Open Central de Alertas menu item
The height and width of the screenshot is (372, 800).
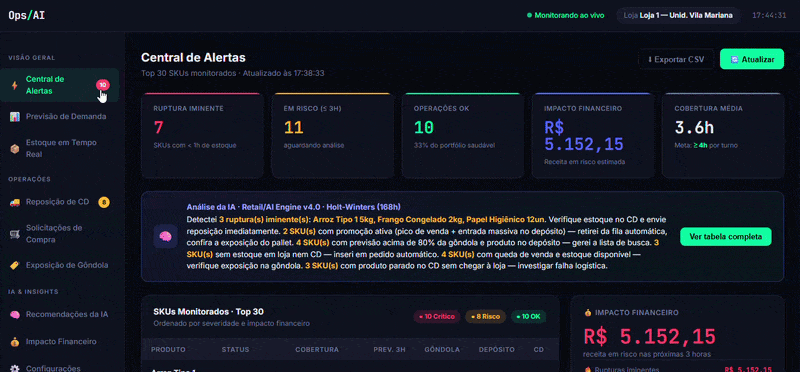coord(60,85)
